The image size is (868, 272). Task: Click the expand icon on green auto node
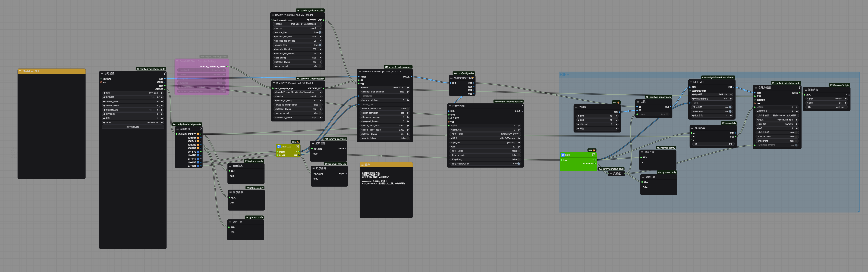pyautogui.click(x=593, y=155)
